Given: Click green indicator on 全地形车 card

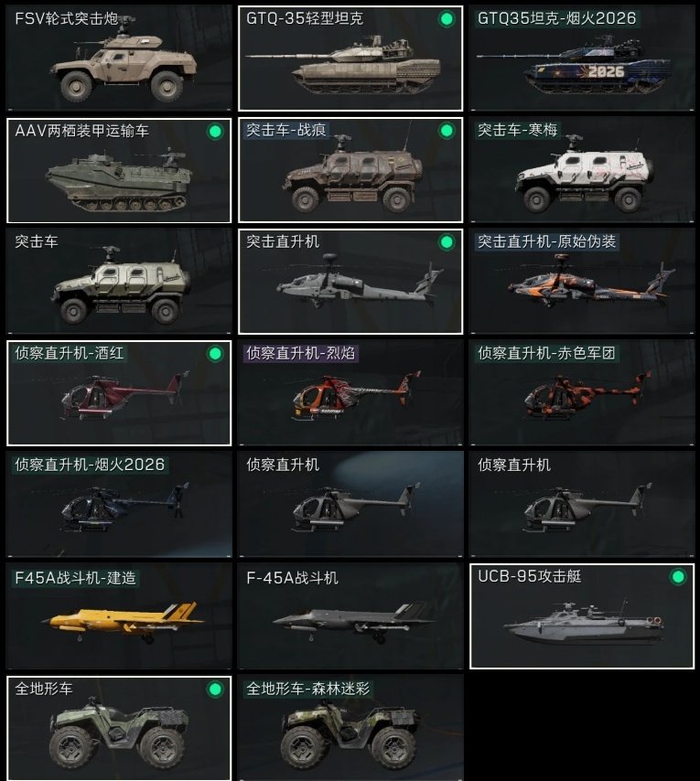Looking at the screenshot, I should 215,690.
